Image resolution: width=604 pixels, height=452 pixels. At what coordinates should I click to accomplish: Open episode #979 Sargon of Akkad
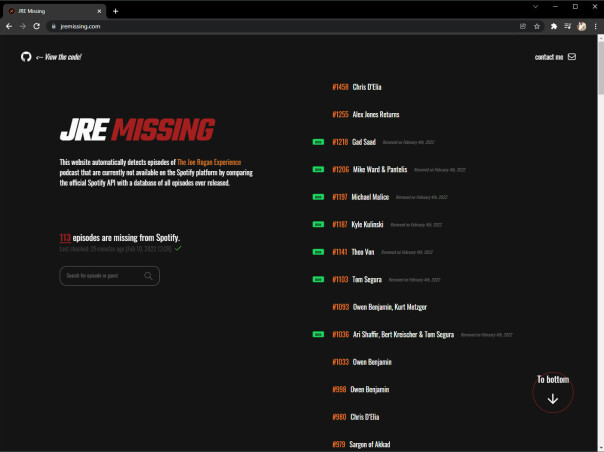[361, 445]
